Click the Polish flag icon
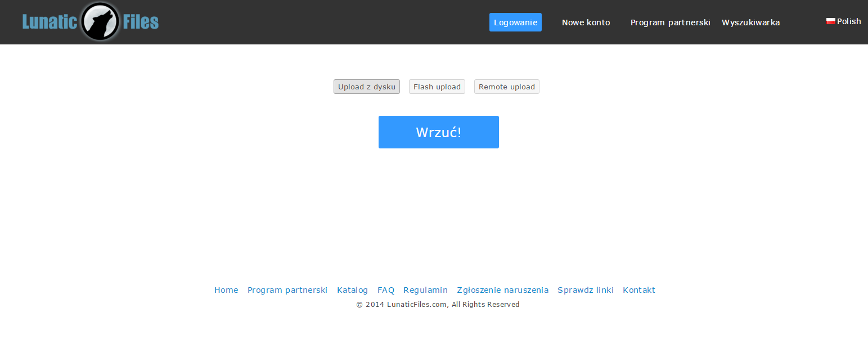Viewport: 868px width, 362px height. coord(830,21)
